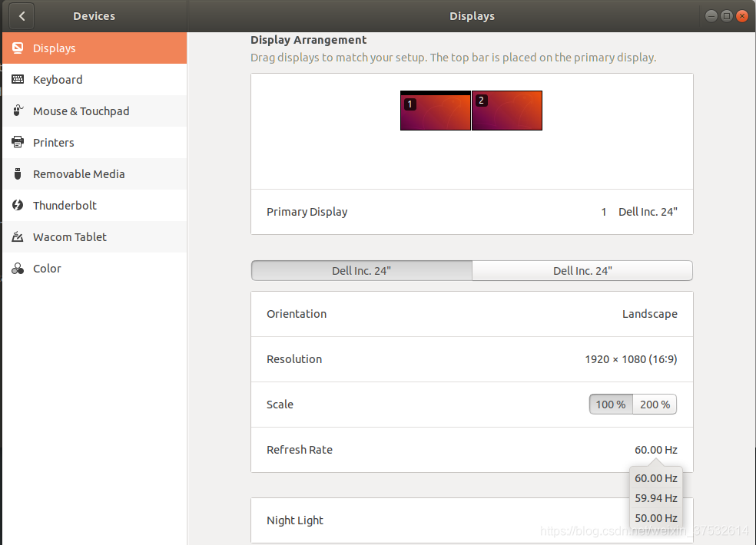Open the Resolution 1920 × 1080 dropdown
The width and height of the screenshot is (756, 545).
point(472,359)
